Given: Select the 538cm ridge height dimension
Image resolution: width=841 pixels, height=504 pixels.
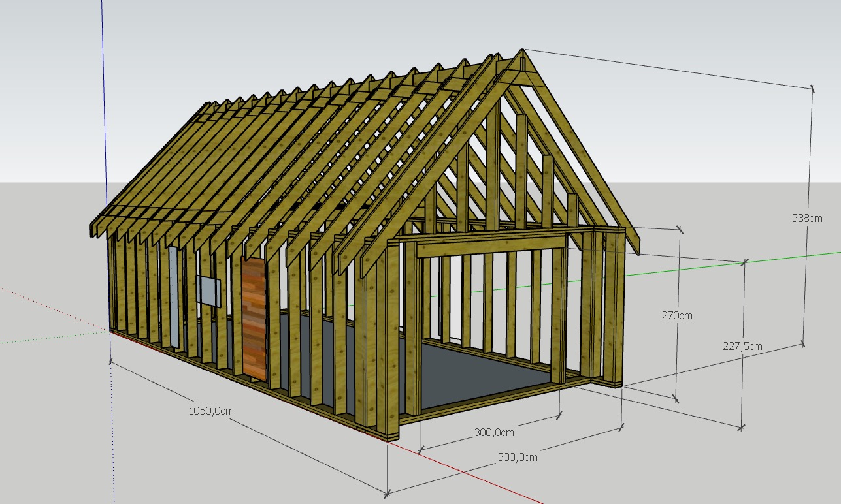Looking at the screenshot, I should [x=806, y=219].
